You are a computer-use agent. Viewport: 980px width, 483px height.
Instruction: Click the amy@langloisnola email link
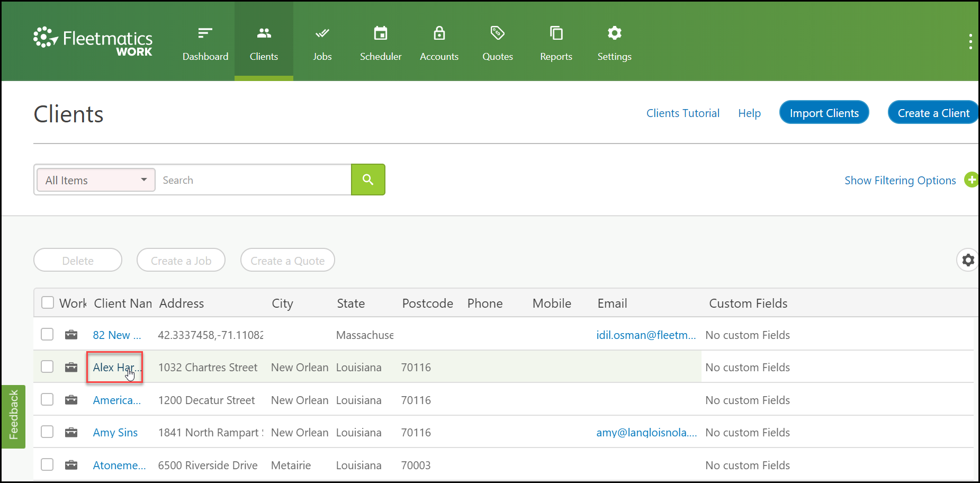(x=646, y=432)
